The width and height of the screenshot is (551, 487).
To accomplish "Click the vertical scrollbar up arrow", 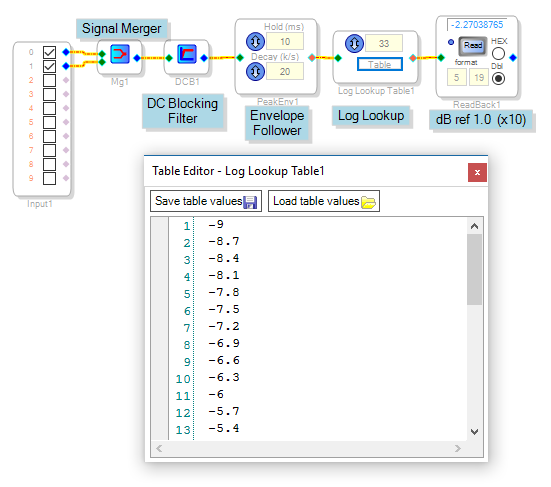I will pos(474,226).
